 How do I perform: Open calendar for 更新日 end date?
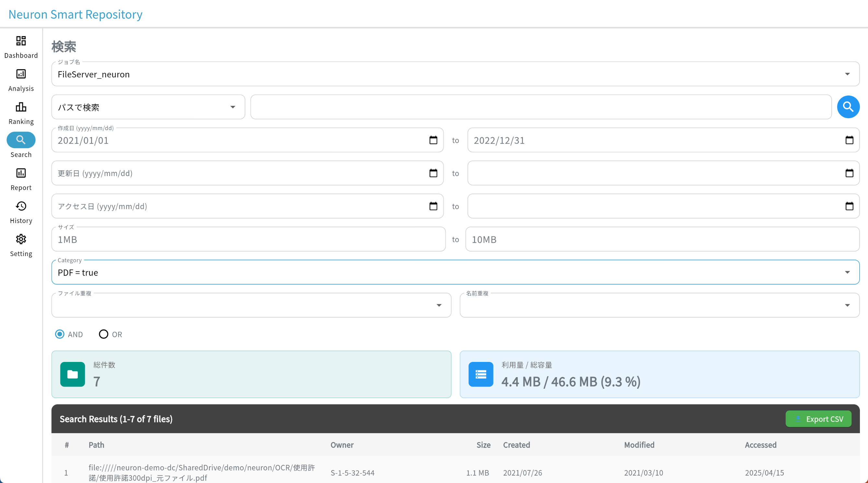point(849,173)
